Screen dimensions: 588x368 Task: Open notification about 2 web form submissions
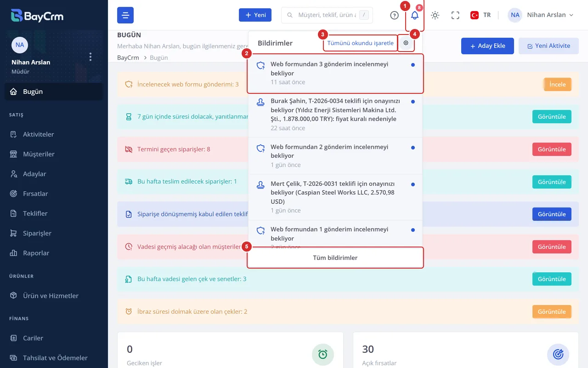click(335, 156)
